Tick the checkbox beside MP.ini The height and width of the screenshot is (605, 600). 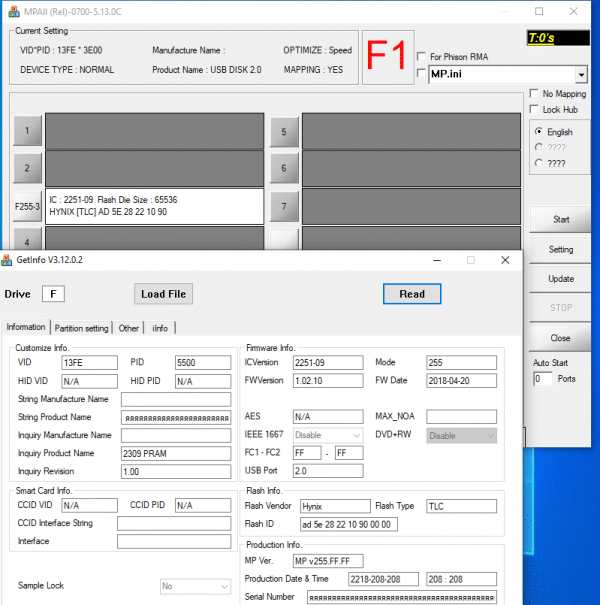point(422,73)
